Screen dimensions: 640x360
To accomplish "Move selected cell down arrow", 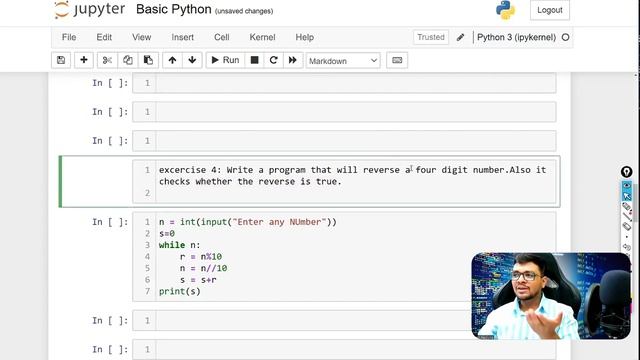I will tap(192, 60).
